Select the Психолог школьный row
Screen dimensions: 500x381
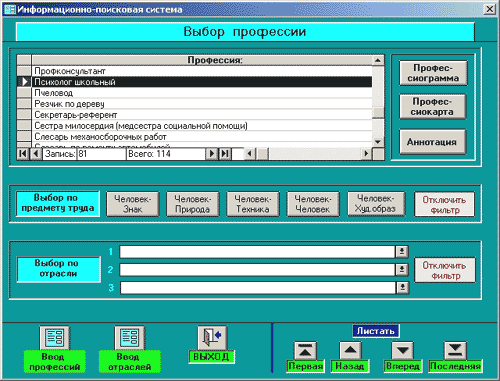pyautogui.click(x=202, y=82)
